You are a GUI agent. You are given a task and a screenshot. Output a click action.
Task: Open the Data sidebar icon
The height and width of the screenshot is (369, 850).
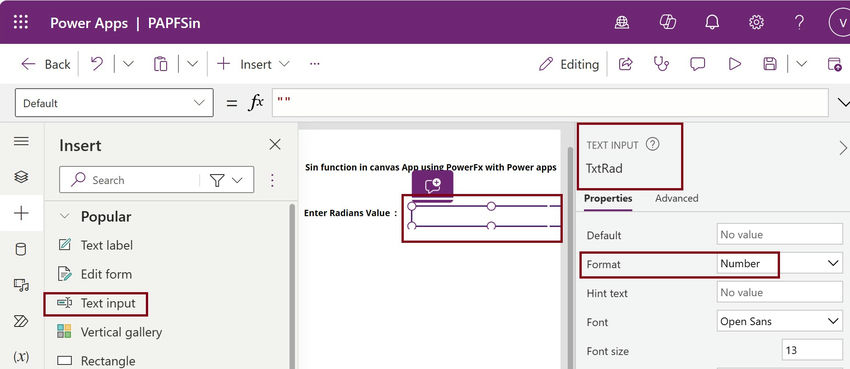21,249
